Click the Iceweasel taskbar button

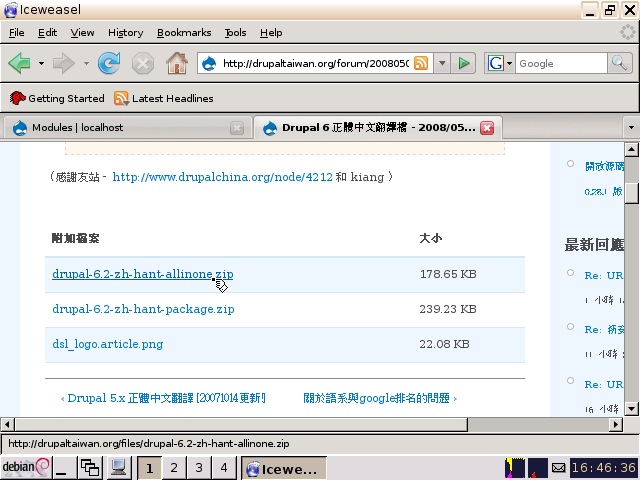point(284,468)
